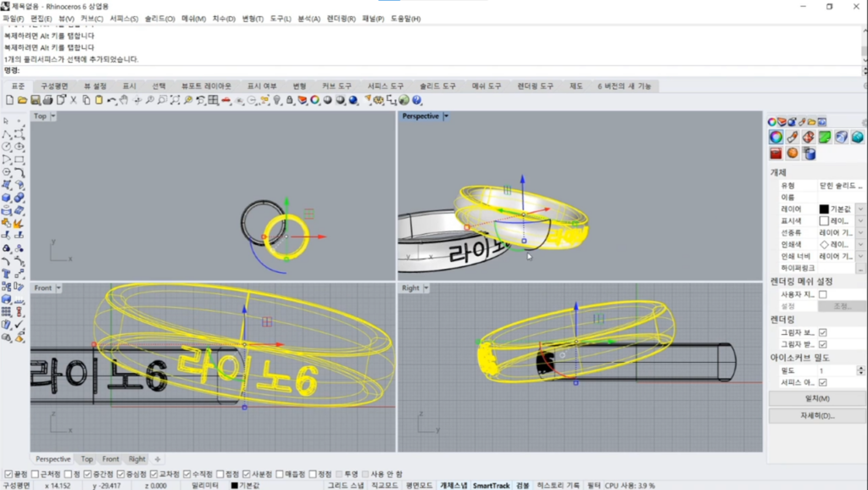The height and width of the screenshot is (490, 868).
Task: Open the Layers stack icon in toolbar
Action: tap(303, 100)
